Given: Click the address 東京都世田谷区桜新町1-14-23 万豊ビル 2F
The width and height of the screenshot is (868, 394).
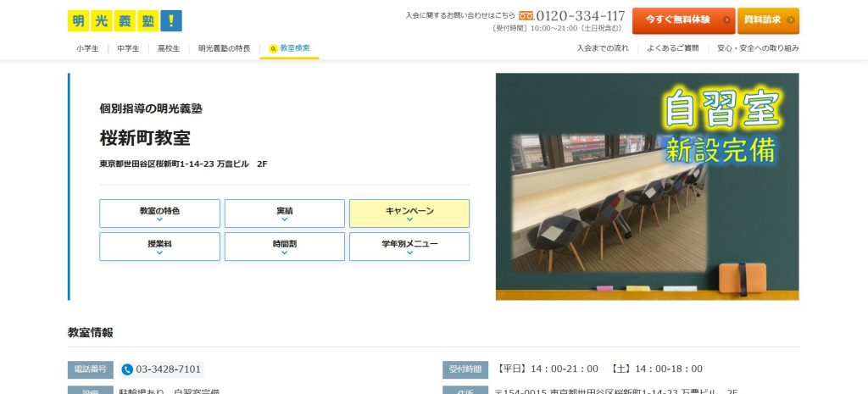Looking at the screenshot, I should click(x=183, y=164).
